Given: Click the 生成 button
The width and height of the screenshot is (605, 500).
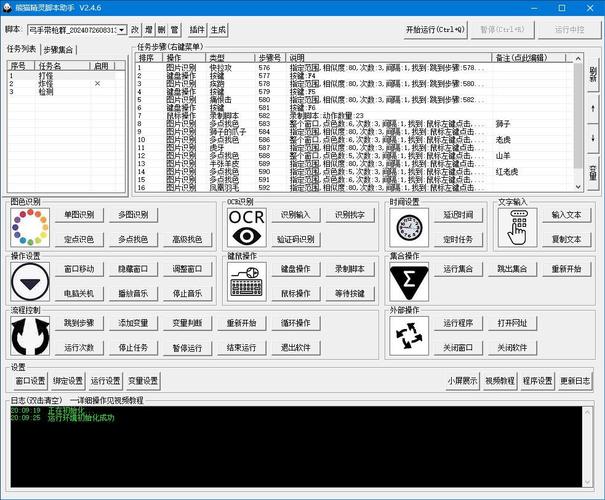Looking at the screenshot, I should coord(218,30).
